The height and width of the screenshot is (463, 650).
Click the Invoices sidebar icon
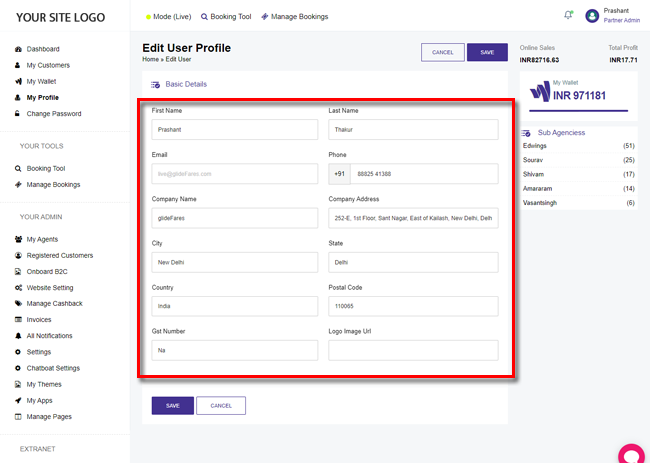18,320
